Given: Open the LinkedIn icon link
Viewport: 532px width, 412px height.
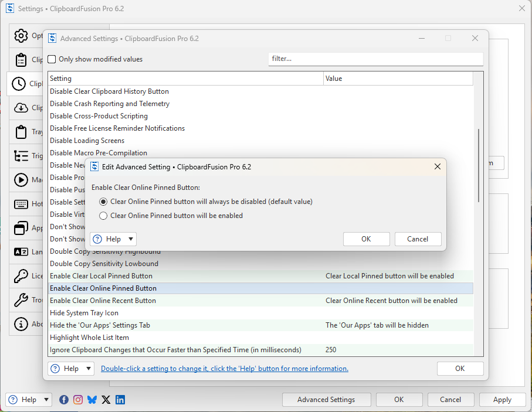Looking at the screenshot, I should (x=120, y=400).
